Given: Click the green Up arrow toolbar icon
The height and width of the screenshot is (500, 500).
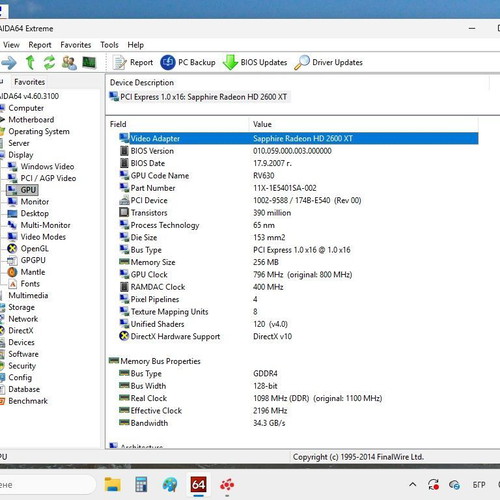Looking at the screenshot, I should tap(30, 62).
